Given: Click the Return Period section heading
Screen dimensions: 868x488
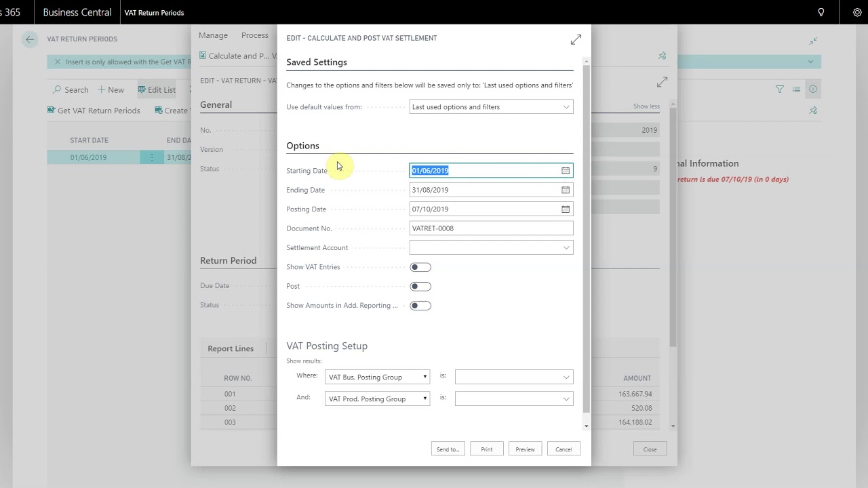Looking at the screenshot, I should click(228, 261).
